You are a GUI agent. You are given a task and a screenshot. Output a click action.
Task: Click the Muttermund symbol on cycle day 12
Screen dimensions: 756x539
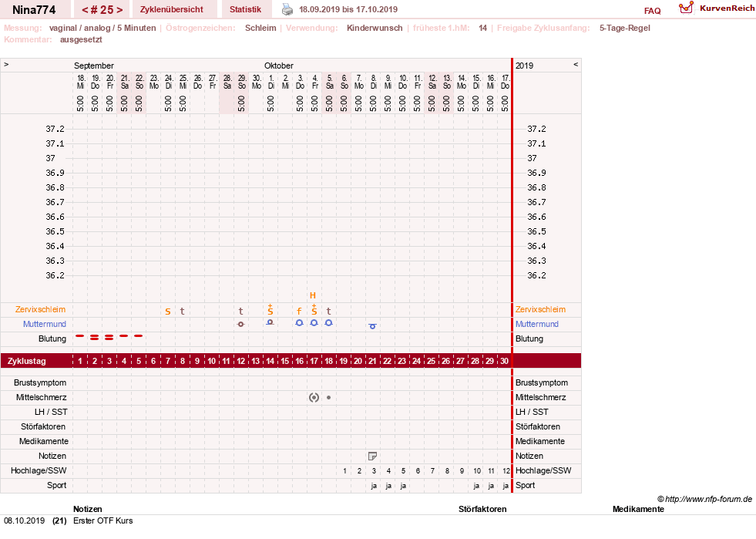pos(240,325)
